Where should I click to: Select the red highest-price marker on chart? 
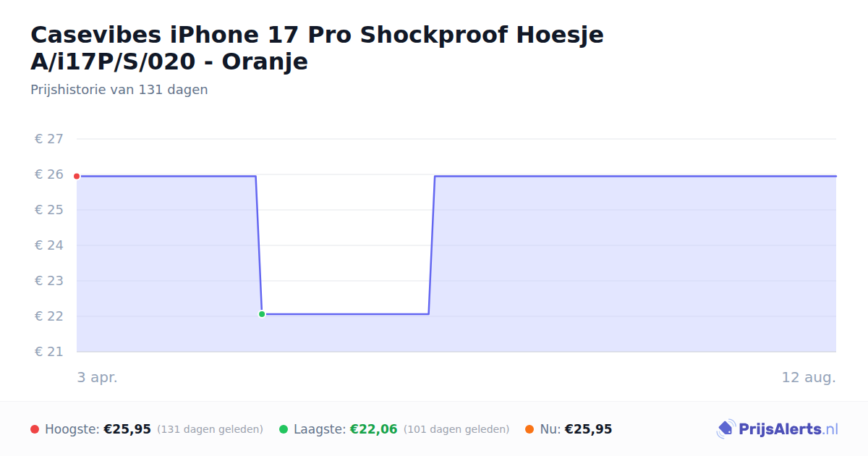point(77,176)
